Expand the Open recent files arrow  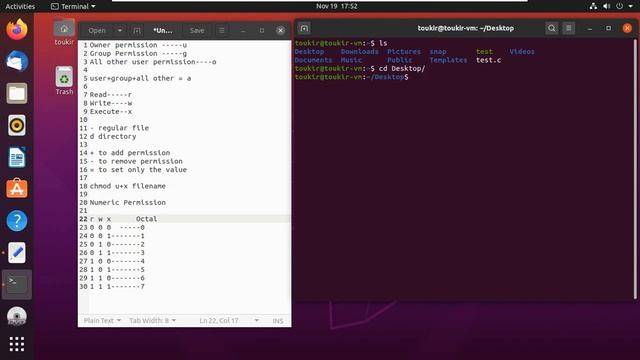pyautogui.click(x=120, y=31)
